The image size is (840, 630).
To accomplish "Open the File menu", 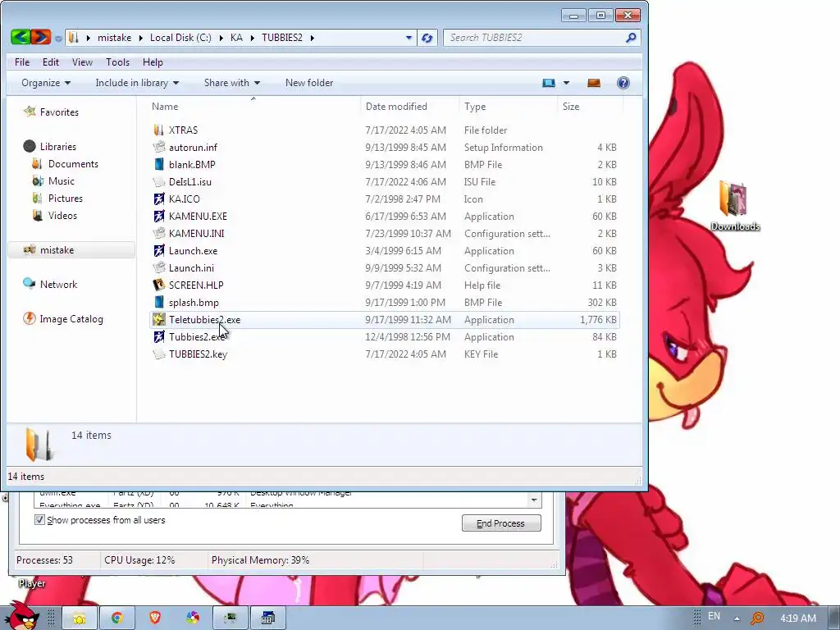I will (x=22, y=62).
